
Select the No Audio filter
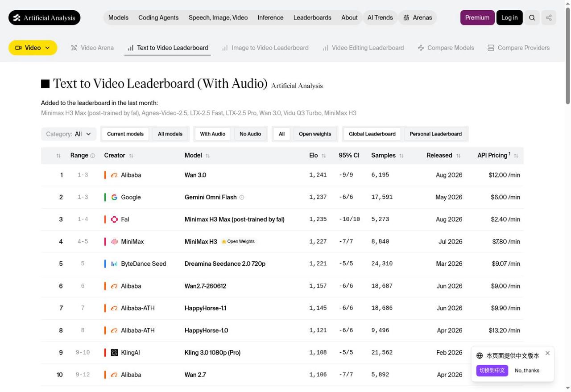pyautogui.click(x=250, y=134)
